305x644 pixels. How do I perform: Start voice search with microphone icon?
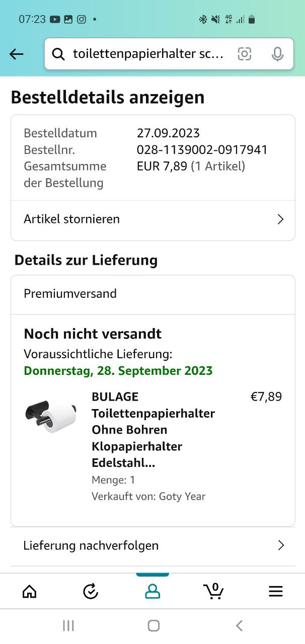277,54
